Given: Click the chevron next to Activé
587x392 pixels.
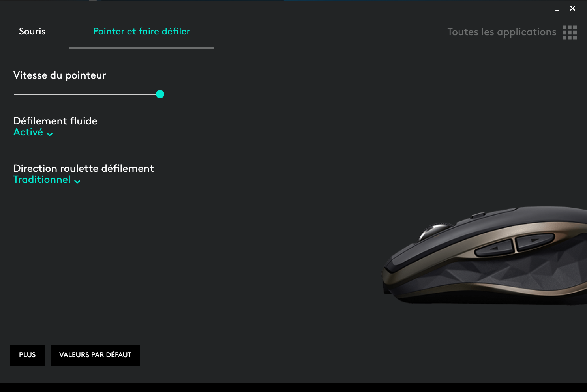Looking at the screenshot, I should pyautogui.click(x=50, y=134).
